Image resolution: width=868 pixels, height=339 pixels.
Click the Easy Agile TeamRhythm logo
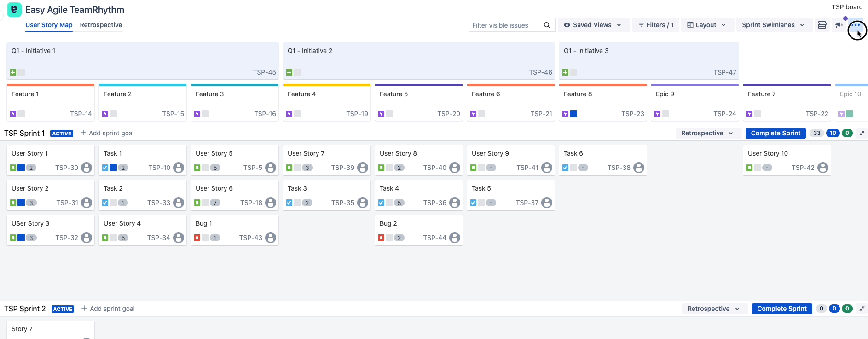(x=14, y=10)
